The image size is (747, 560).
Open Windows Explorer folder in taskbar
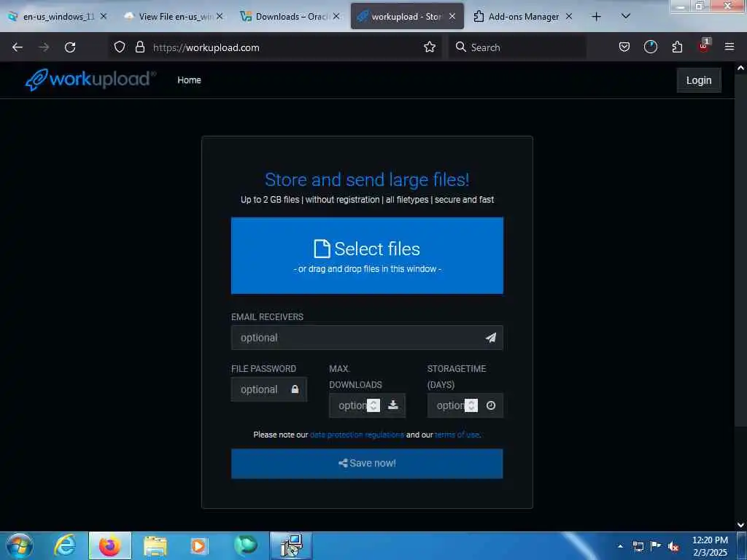point(155,546)
